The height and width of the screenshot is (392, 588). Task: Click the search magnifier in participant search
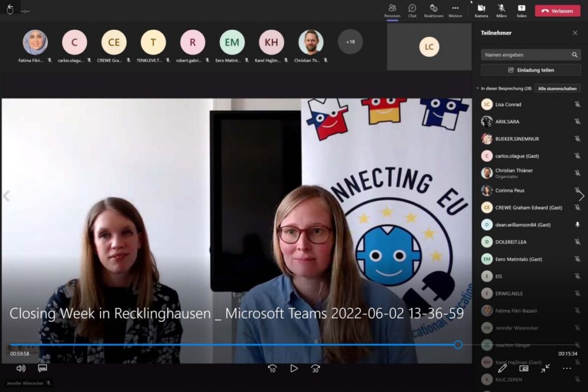click(574, 55)
